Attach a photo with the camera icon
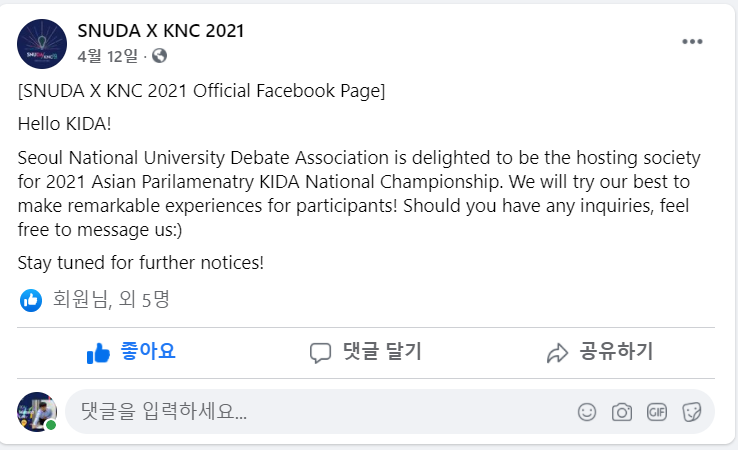Viewport: 738px width, 450px height. 622,412
